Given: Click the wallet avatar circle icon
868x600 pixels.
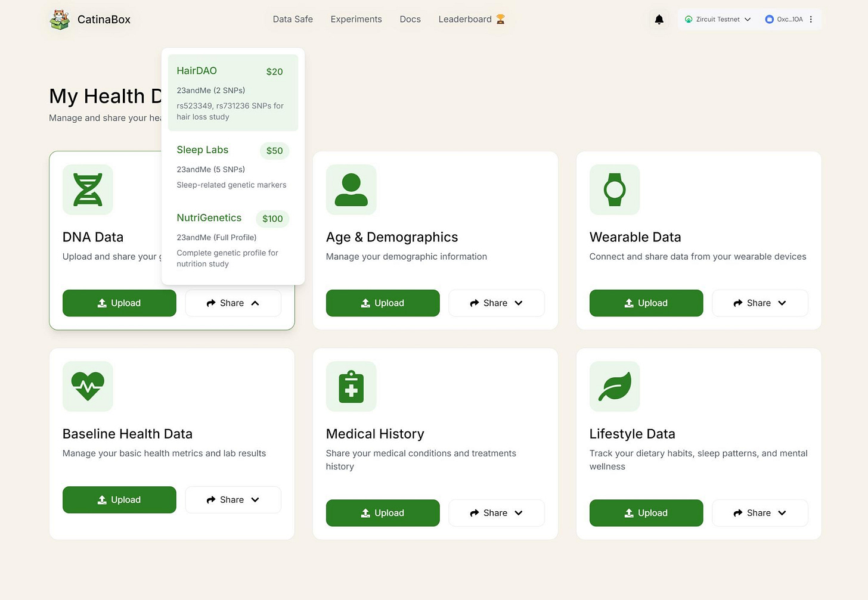Looking at the screenshot, I should point(769,19).
